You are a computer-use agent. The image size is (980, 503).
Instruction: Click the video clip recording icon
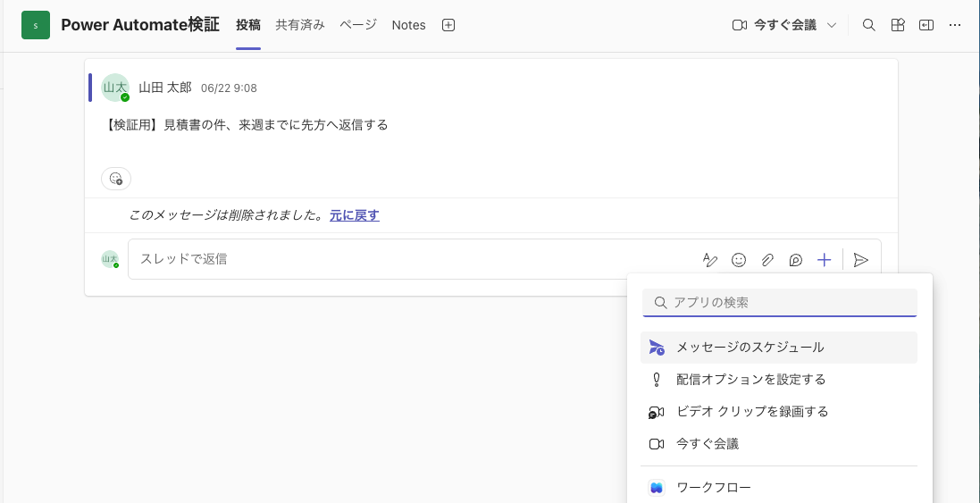pyautogui.click(x=656, y=413)
